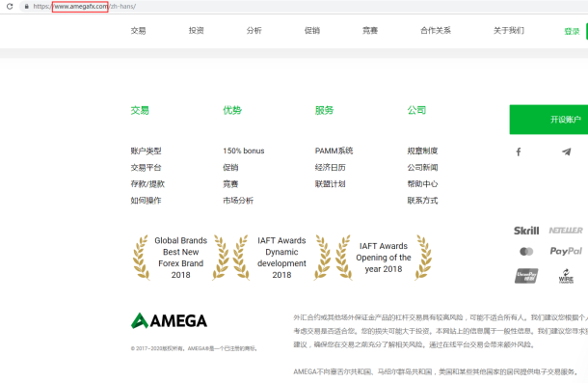Open the 经济日历 footer link

point(331,168)
